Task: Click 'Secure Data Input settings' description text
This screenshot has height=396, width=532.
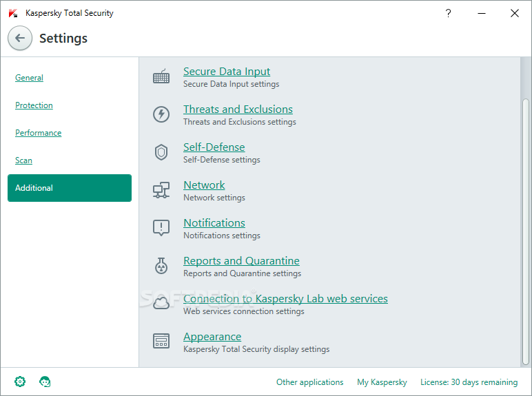Action: (x=231, y=84)
